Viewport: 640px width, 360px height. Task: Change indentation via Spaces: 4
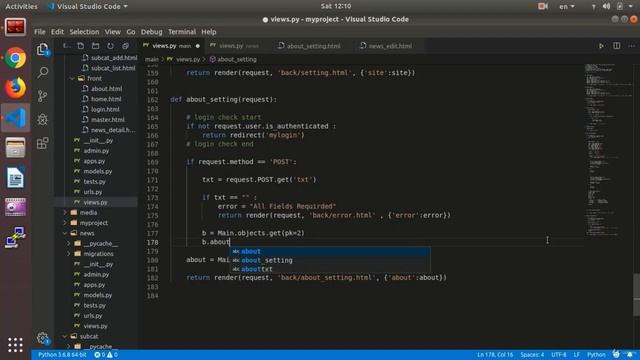coord(532,355)
